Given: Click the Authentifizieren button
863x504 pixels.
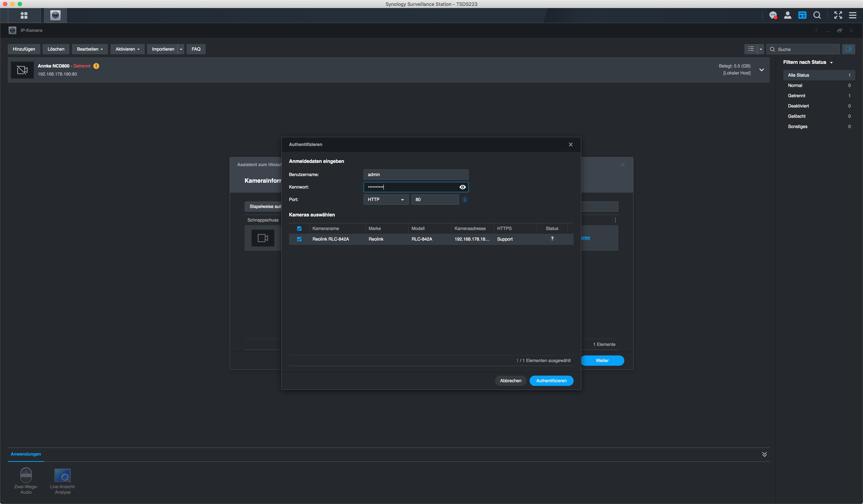Looking at the screenshot, I should coord(551,381).
